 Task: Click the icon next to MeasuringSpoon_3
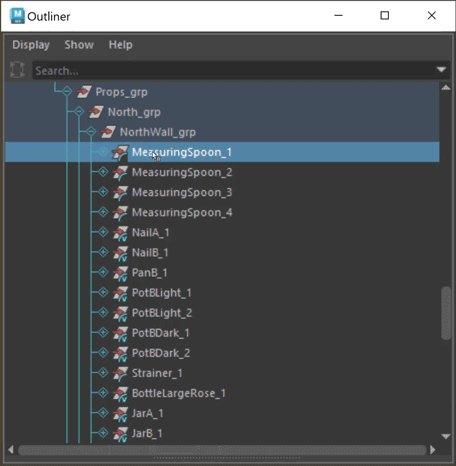tap(120, 193)
